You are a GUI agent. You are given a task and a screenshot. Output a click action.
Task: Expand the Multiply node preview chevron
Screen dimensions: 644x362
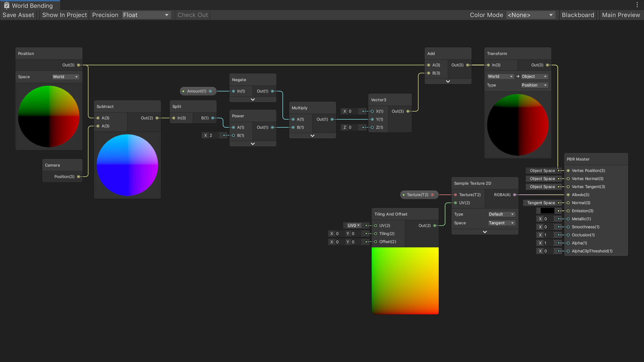tap(312, 136)
